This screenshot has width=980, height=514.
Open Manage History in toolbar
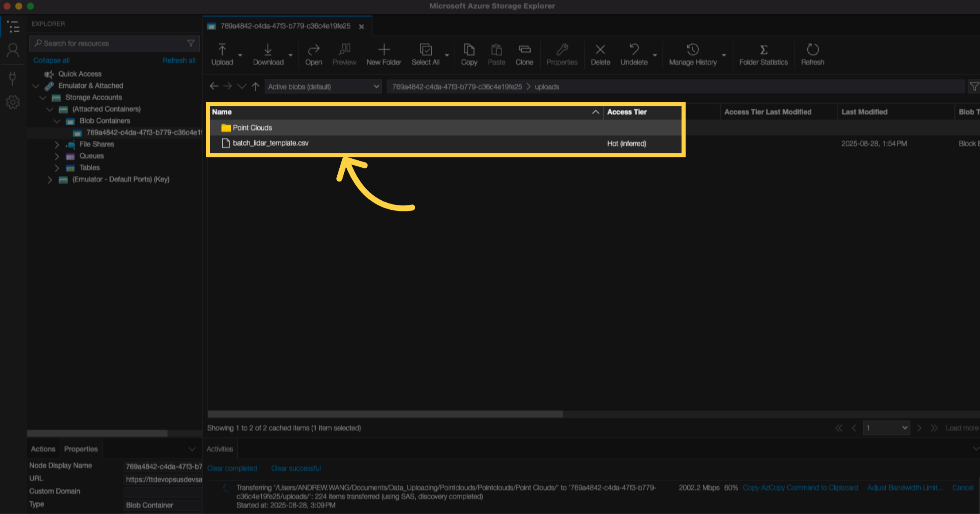[x=693, y=55]
